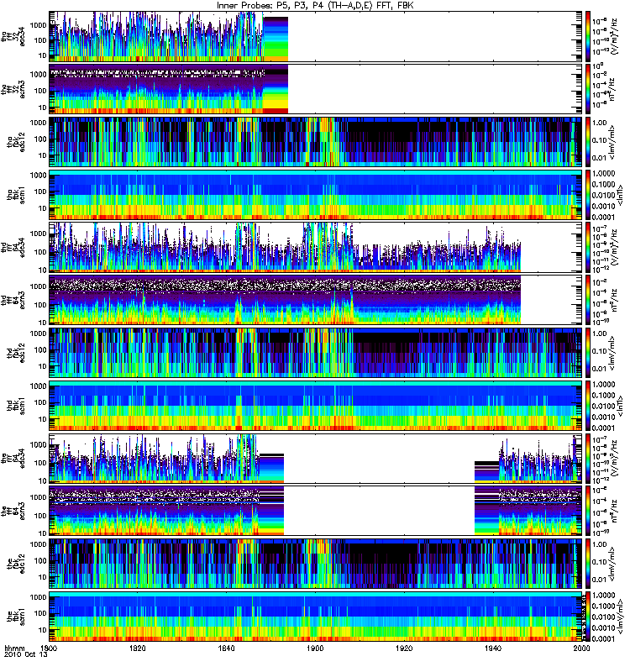The height and width of the screenshot is (672, 630).
Task: Click the tha fbk scm1 spectrogram panel
Action: [x=316, y=195]
